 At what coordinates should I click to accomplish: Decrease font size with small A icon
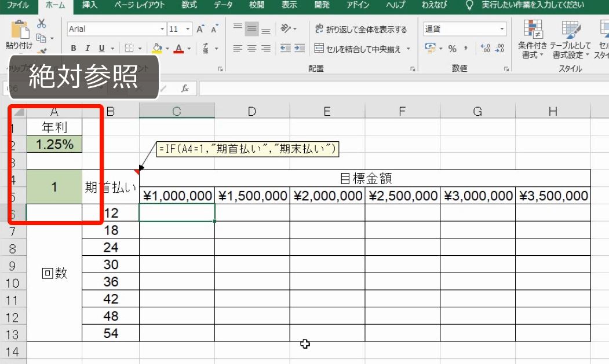coord(214,29)
